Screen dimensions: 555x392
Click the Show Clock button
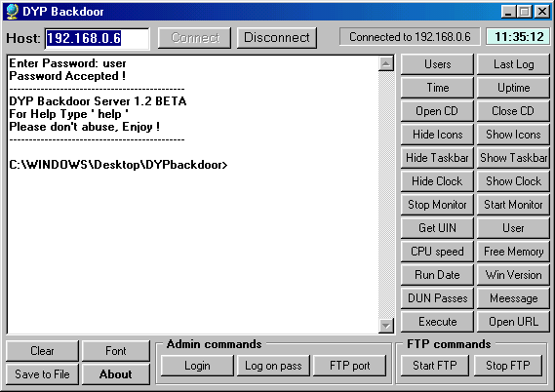coord(513,181)
